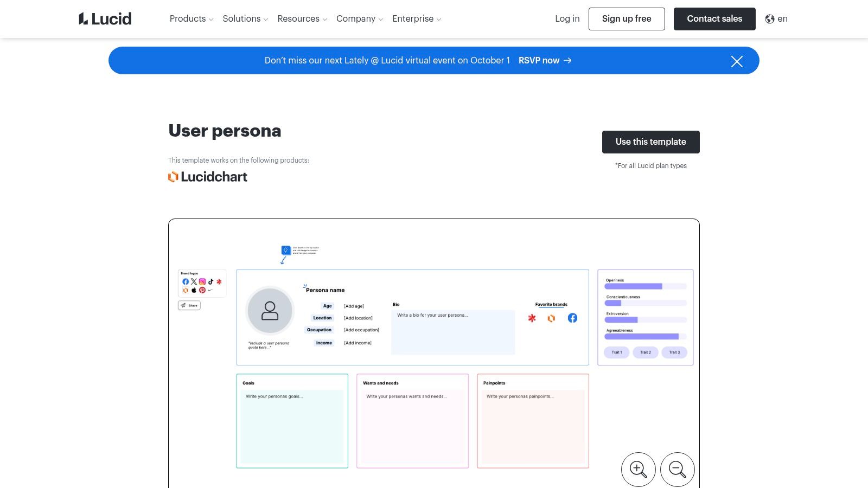This screenshot has height=488, width=868.
Task: Click the Income label tag
Action: click(324, 343)
